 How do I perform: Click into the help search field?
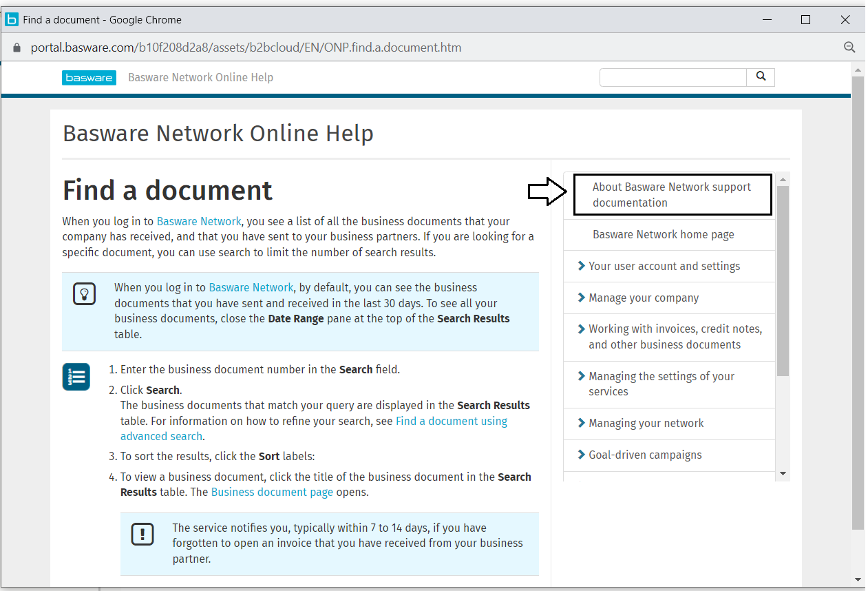pos(673,77)
